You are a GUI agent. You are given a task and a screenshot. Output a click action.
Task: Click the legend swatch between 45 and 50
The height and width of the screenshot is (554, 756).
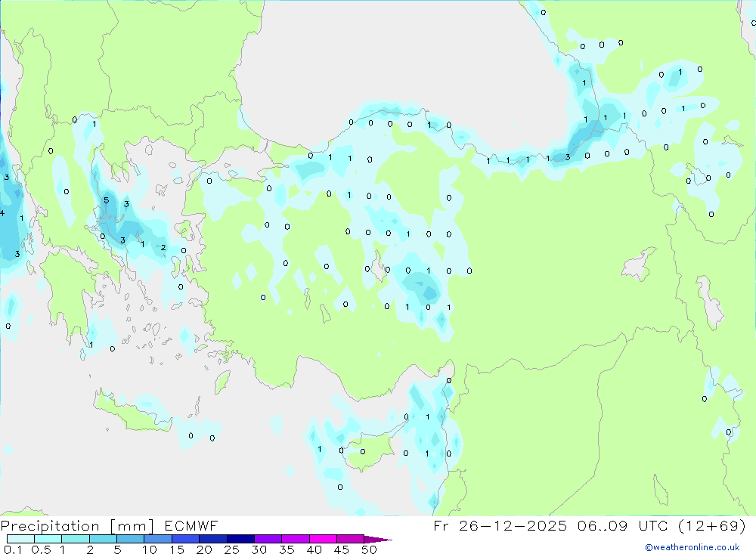(x=351, y=539)
